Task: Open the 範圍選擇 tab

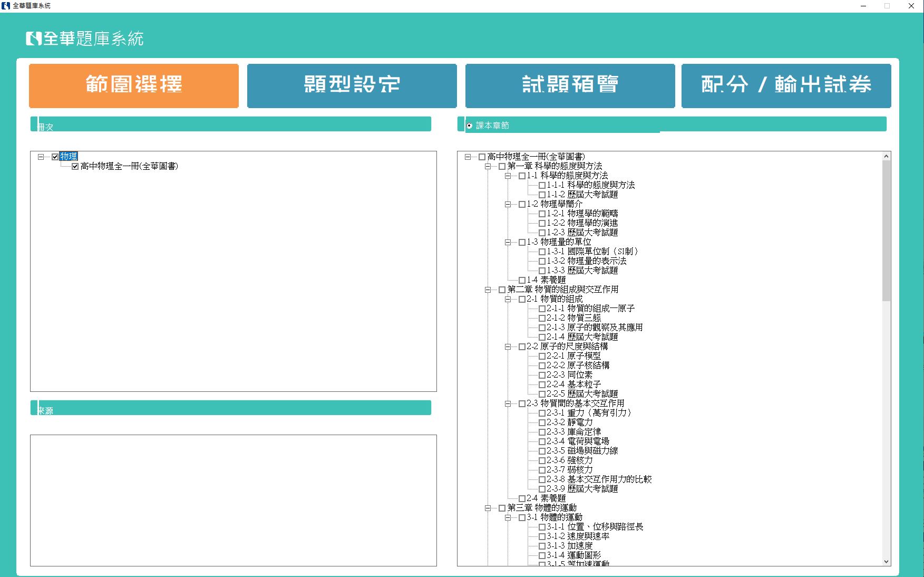Action: (x=134, y=85)
